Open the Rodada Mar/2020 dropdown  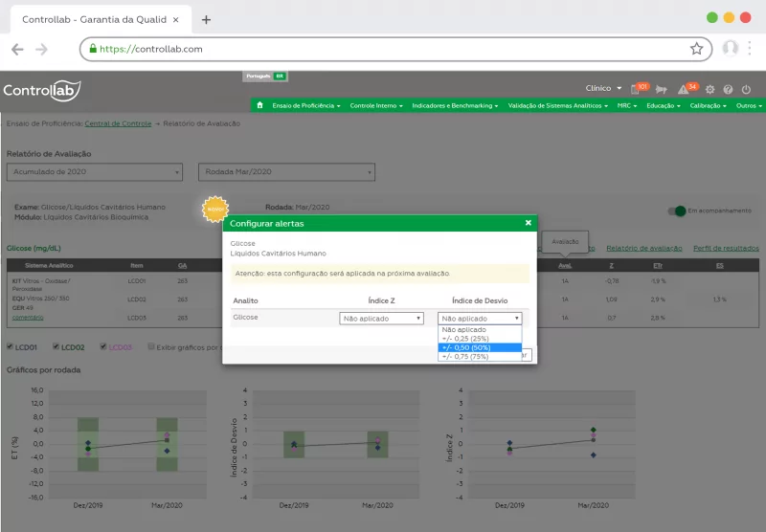(286, 172)
